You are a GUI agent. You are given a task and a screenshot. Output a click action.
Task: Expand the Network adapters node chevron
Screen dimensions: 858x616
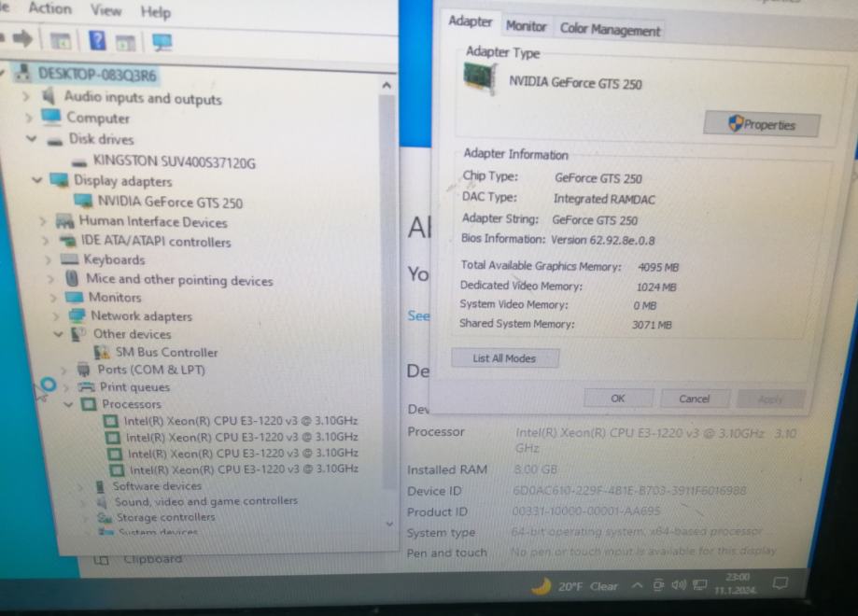tap(55, 315)
